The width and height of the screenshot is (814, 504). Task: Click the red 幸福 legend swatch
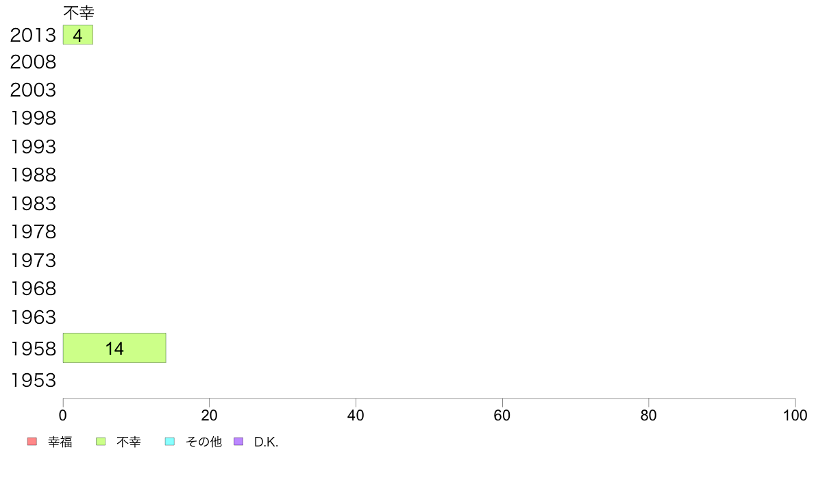pyautogui.click(x=32, y=442)
